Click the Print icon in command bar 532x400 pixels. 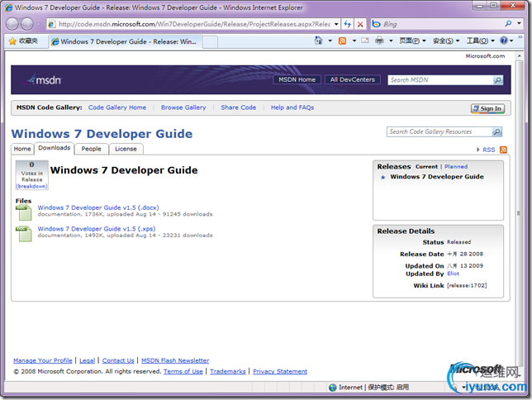[379, 40]
